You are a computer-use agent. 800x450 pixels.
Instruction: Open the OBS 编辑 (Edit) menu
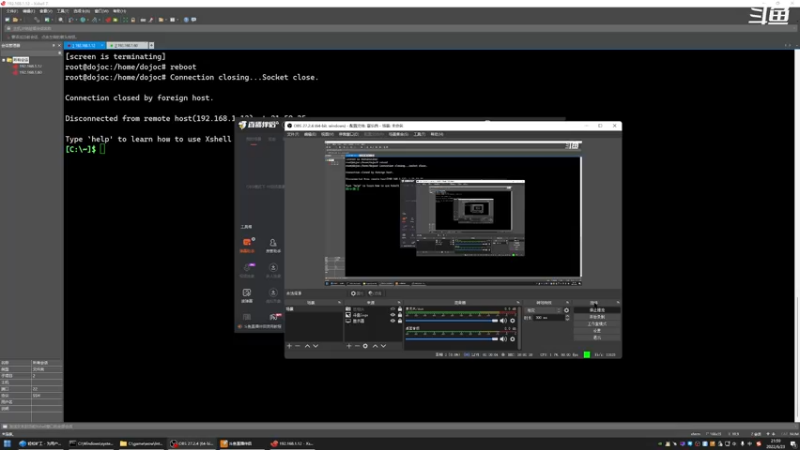pos(310,134)
